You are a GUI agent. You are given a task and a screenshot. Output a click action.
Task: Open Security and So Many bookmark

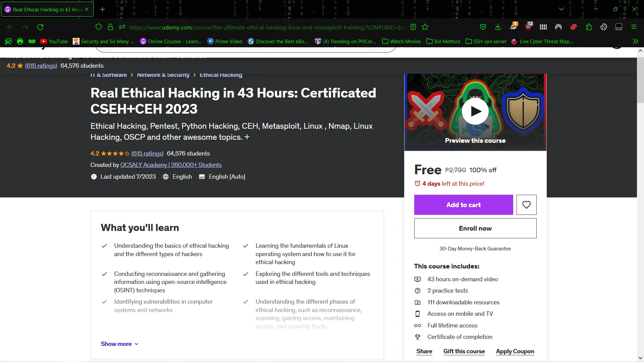click(x=103, y=41)
